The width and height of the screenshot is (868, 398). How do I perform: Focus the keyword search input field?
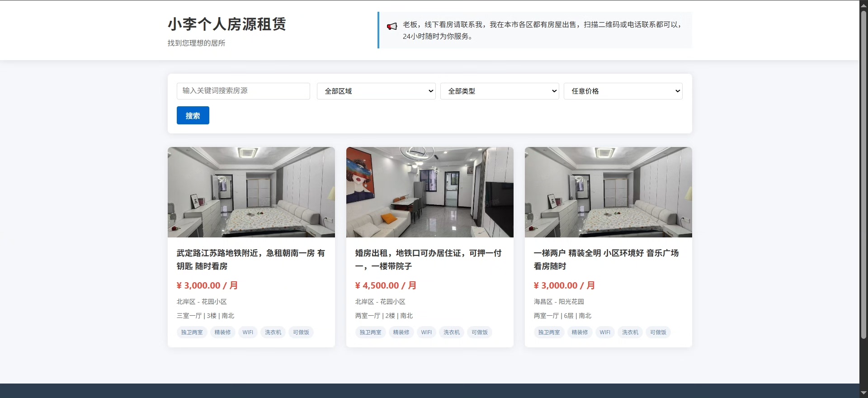tap(243, 91)
